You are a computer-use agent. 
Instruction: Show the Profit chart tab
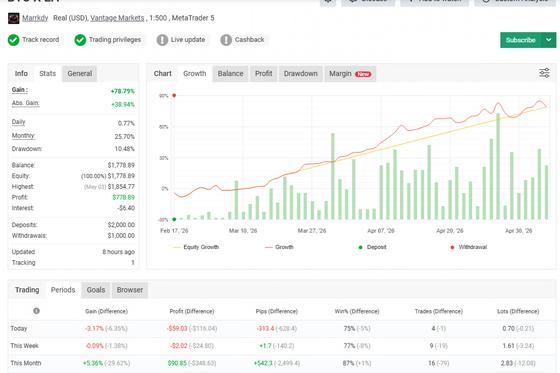pos(264,74)
